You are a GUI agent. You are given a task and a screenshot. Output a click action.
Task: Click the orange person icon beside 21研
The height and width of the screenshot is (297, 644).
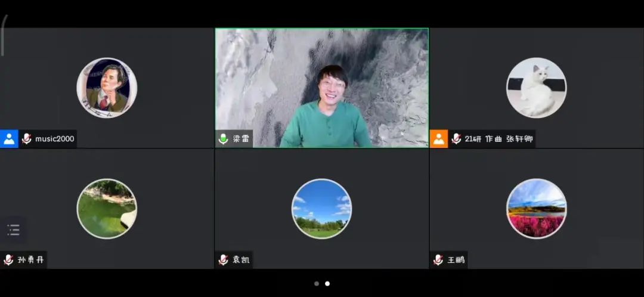tap(439, 139)
